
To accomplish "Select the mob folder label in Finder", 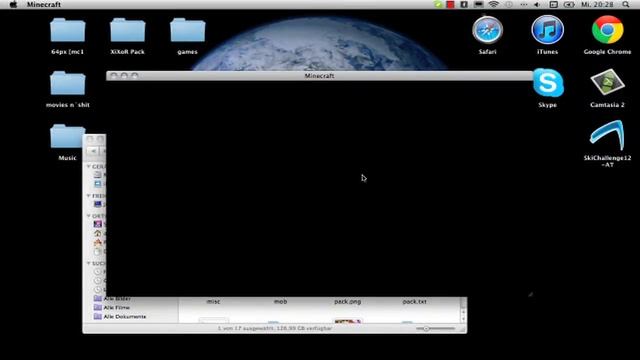I will [280, 302].
